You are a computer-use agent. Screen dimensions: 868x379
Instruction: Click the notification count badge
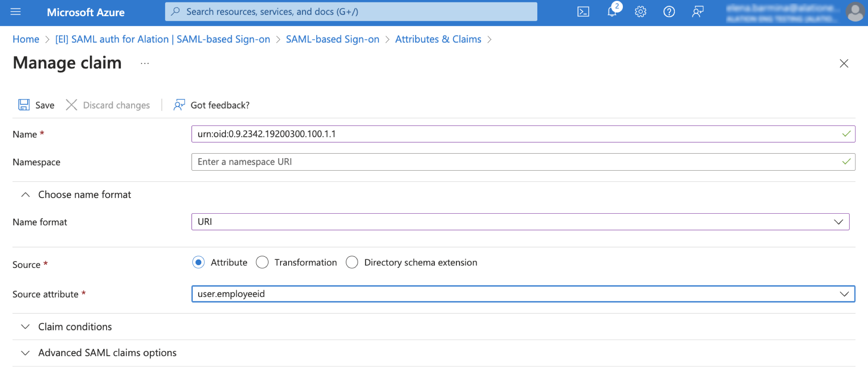(x=617, y=6)
